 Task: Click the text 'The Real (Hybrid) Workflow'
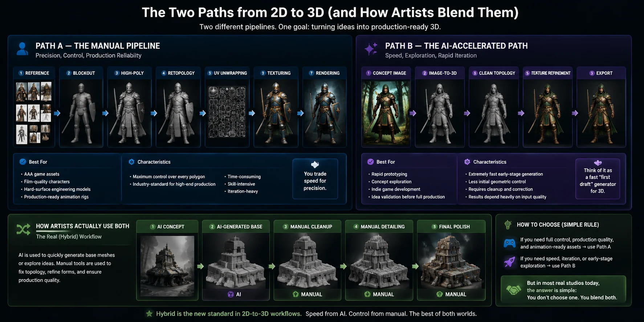(69, 237)
